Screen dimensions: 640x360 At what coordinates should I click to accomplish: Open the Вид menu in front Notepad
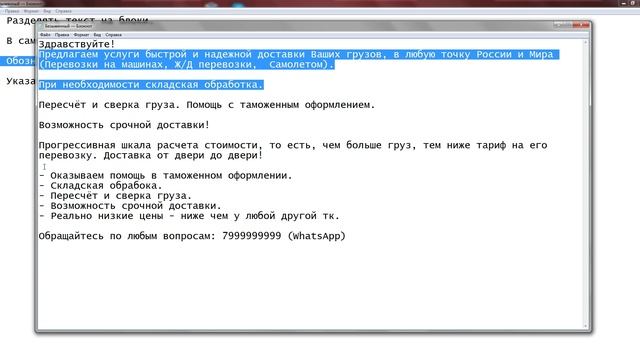pos(97,35)
